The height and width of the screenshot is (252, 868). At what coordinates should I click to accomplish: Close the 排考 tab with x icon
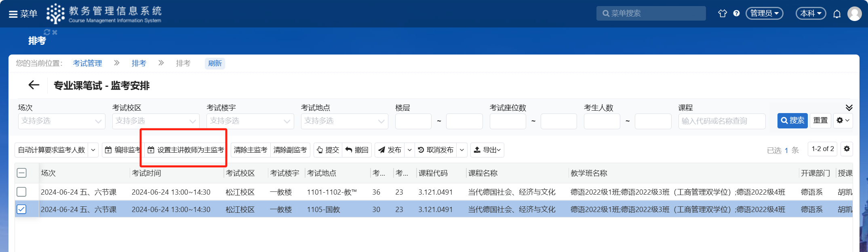pyautogui.click(x=55, y=32)
